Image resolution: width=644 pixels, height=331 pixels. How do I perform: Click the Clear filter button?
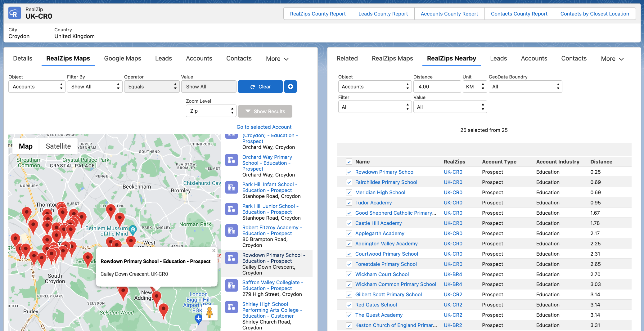(x=260, y=87)
